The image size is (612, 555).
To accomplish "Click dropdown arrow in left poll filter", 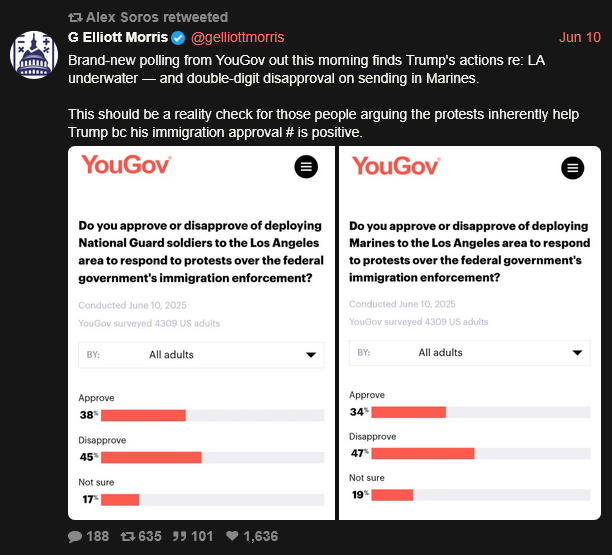I will 311,355.
